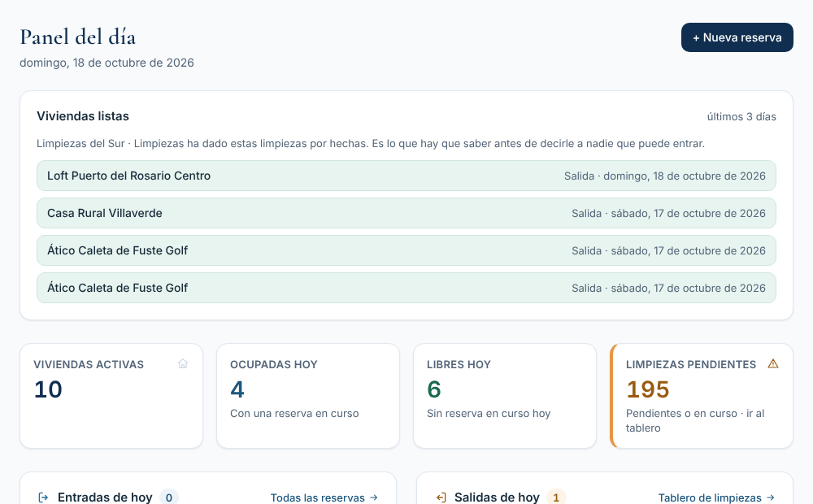Click the check-out arrow icon beside Salidas de hoy
This screenshot has width=813, height=504.
pos(441,497)
